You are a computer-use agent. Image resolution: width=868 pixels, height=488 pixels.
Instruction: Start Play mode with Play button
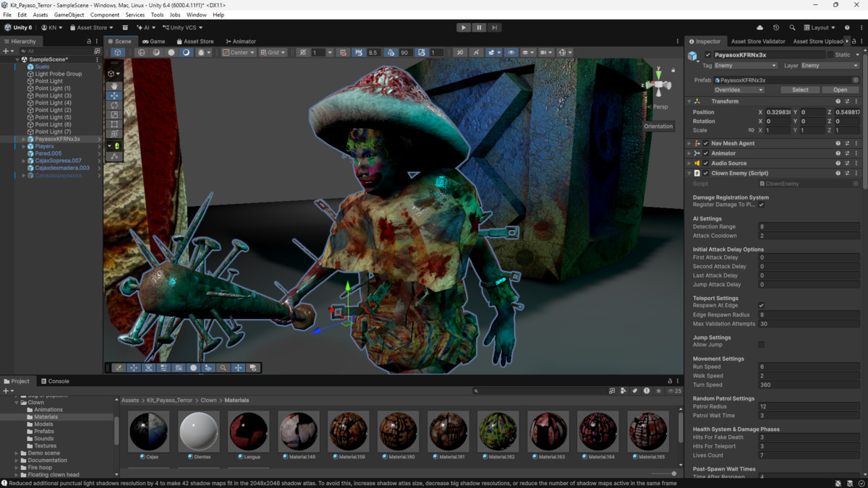(464, 27)
